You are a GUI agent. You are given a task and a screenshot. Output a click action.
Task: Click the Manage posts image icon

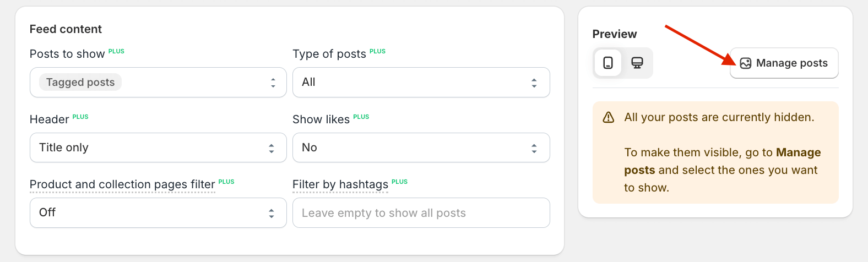[x=746, y=63]
